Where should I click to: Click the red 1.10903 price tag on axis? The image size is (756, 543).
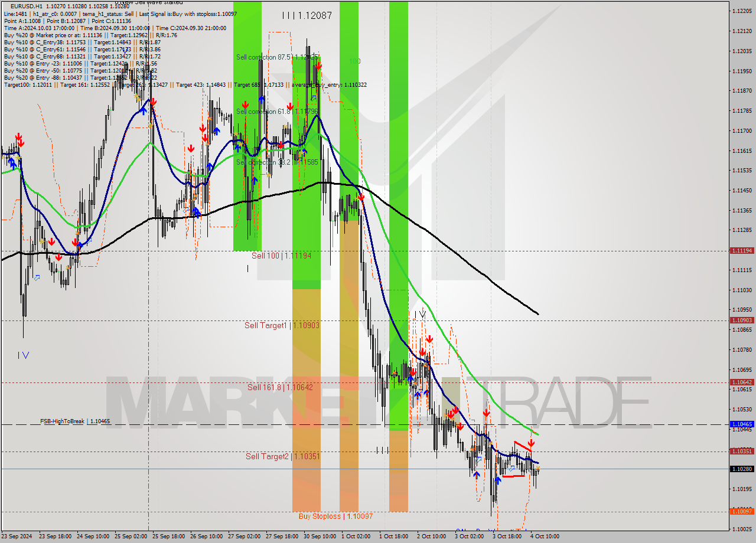coord(742,320)
